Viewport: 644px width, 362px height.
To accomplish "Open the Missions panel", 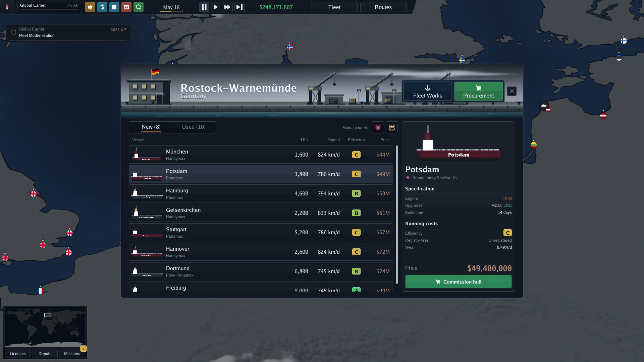I will click(x=72, y=353).
